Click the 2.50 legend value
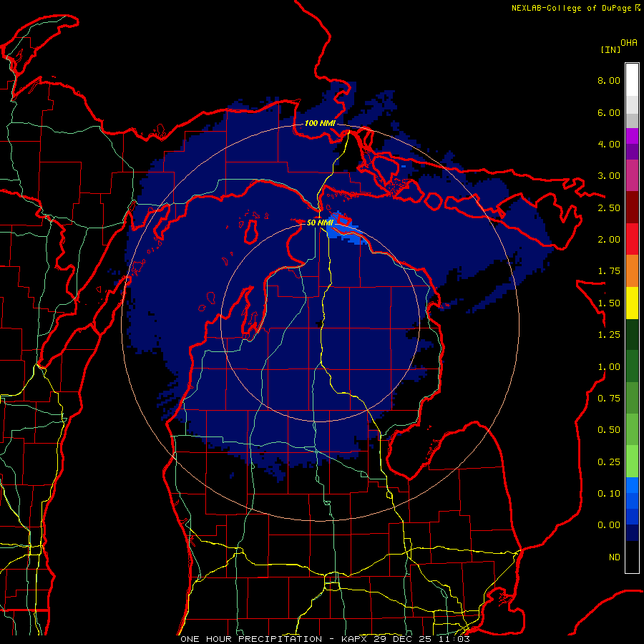644x644 pixels. (609, 208)
